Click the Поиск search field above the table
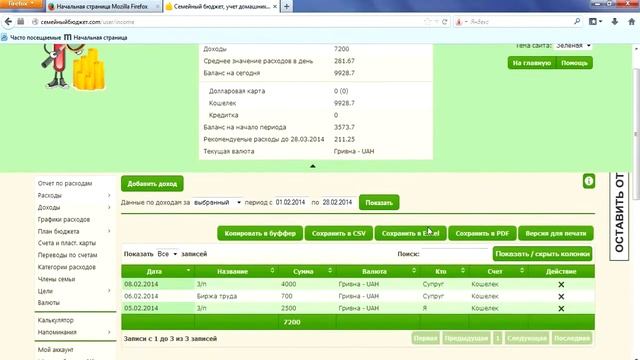The image size is (640, 360). pyautogui.click(x=455, y=253)
